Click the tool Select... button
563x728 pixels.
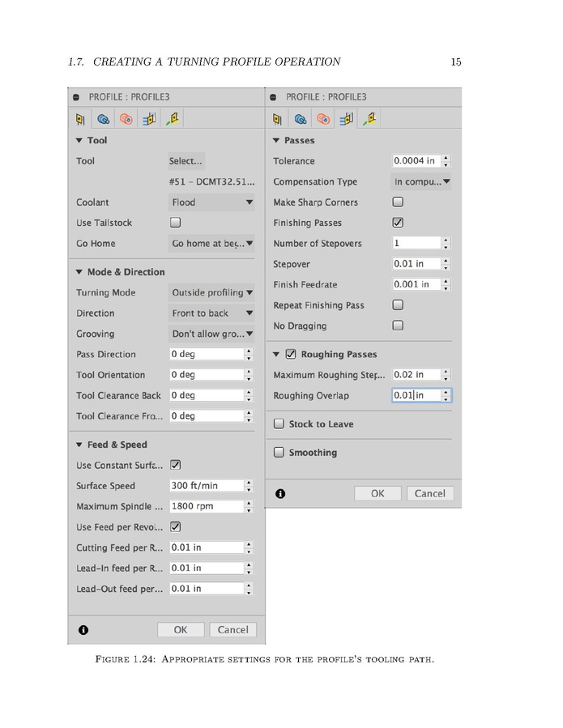[186, 161]
